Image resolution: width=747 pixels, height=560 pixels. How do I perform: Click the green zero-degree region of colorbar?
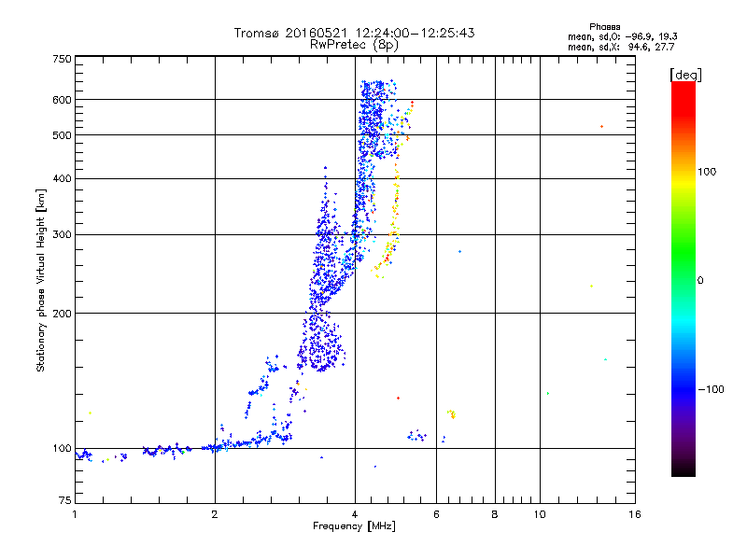684,281
